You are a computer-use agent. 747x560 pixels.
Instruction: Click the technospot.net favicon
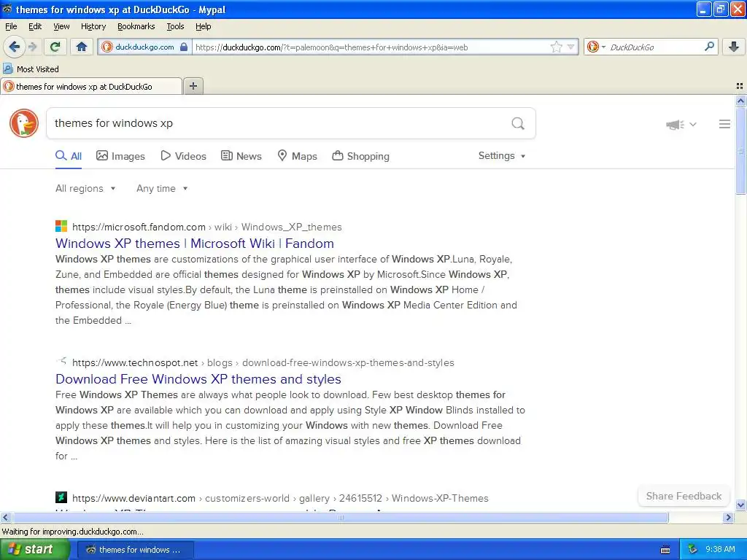coord(61,362)
